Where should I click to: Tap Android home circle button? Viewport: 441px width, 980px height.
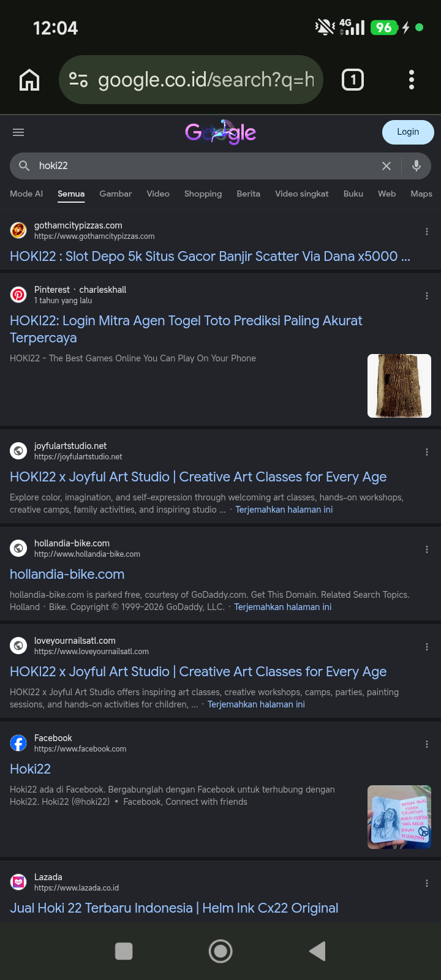click(x=221, y=951)
